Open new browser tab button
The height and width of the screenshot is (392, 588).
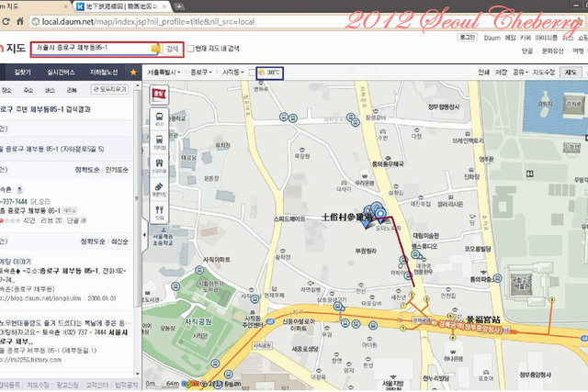pyautogui.click(x=179, y=6)
